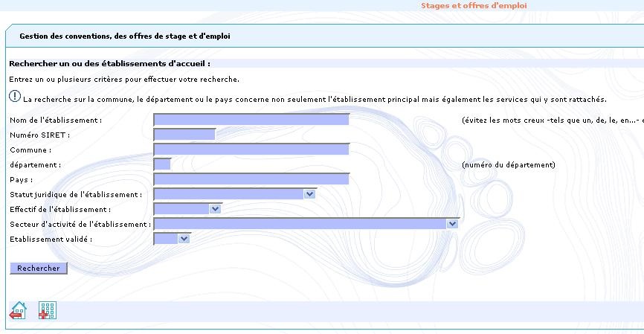Click the add establishment building icon
The height and width of the screenshot is (334, 644).
click(x=48, y=310)
